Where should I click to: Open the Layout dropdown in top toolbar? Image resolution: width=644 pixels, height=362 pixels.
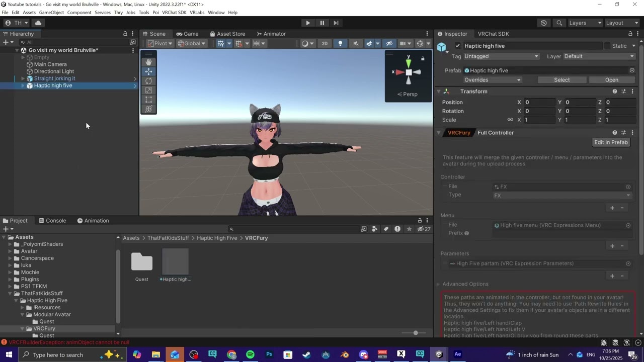(x=622, y=23)
